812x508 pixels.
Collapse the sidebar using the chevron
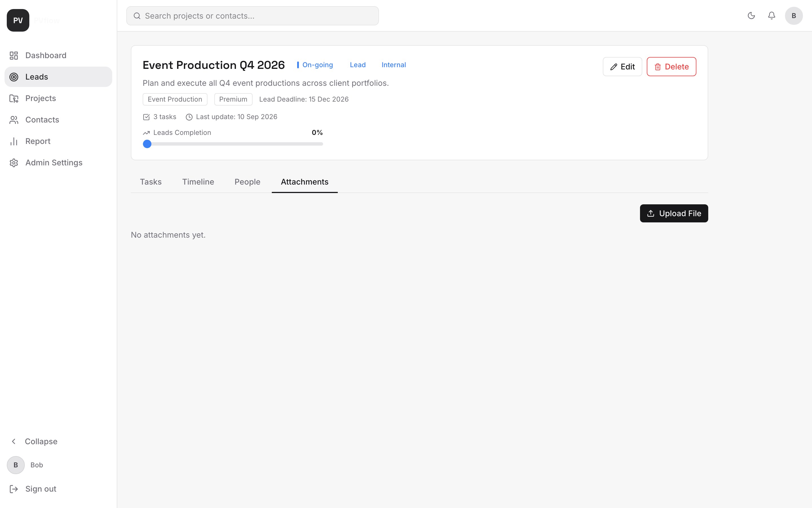14,441
